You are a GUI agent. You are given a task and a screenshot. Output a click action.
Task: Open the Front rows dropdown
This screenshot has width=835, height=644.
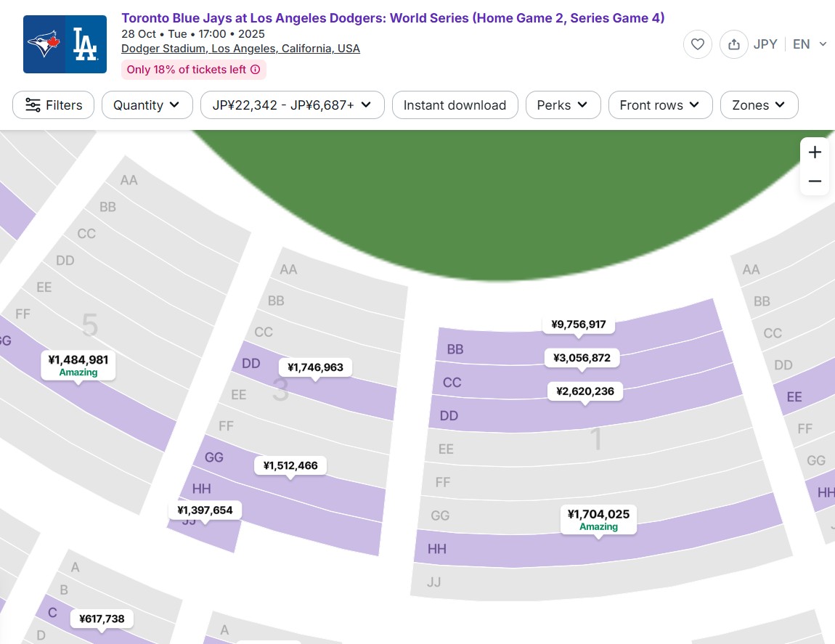(660, 105)
